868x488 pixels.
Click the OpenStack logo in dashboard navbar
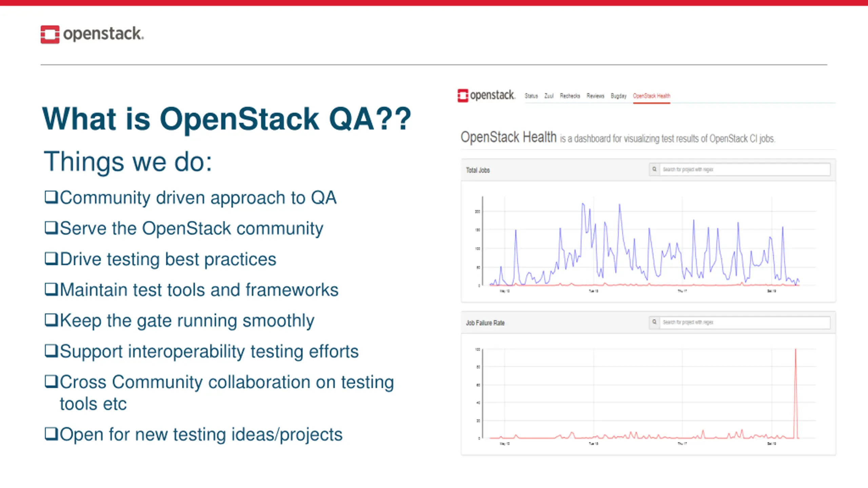click(x=487, y=95)
